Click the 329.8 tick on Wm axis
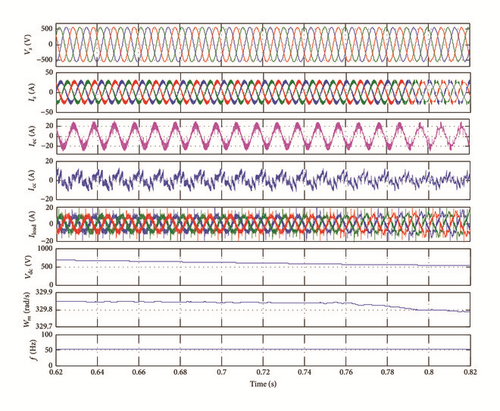 [46, 310]
